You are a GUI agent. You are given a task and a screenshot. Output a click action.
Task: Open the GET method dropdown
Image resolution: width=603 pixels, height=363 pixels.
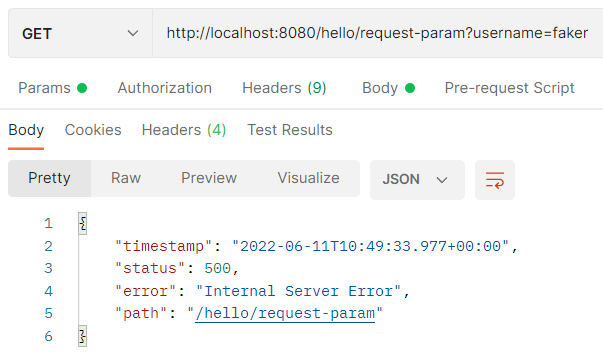pos(80,33)
